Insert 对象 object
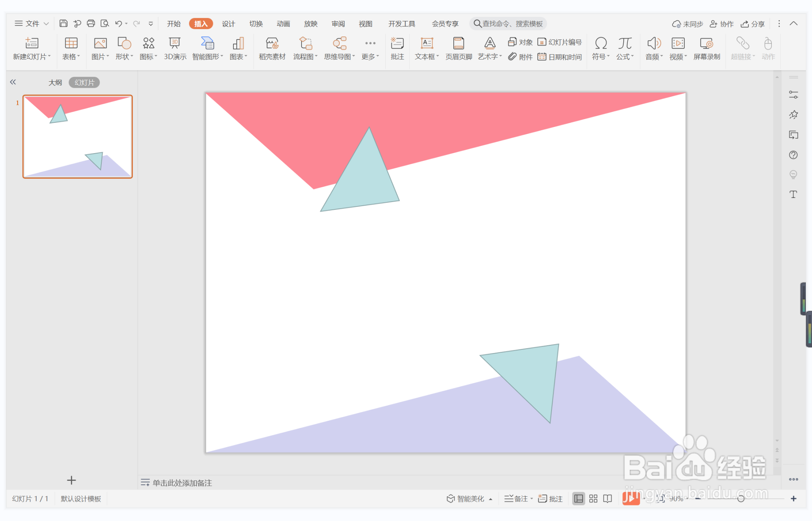The image size is (812, 521). coord(520,42)
